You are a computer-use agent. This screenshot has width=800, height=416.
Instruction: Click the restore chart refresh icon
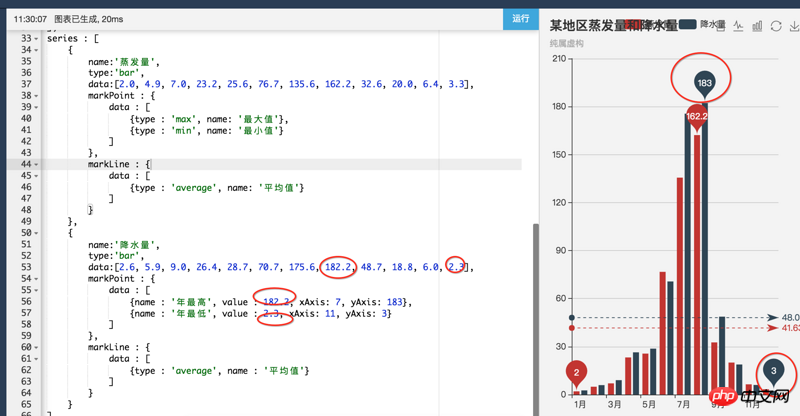pyautogui.click(x=776, y=26)
